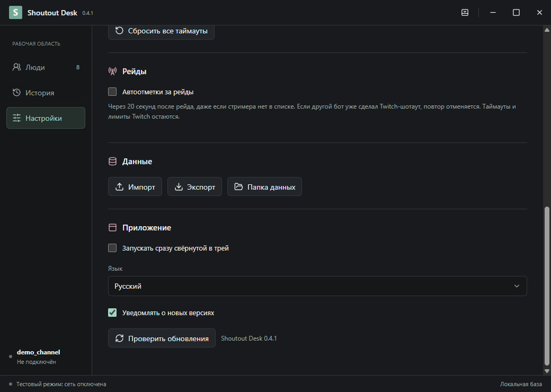
Task: Click the raids antenna icon
Action: pyautogui.click(x=112, y=72)
